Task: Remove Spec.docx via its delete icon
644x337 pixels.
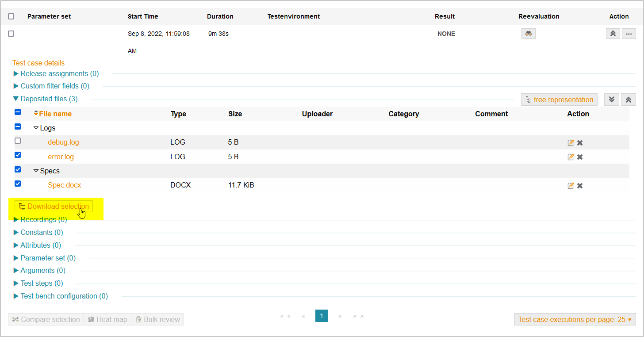Action: [579, 185]
